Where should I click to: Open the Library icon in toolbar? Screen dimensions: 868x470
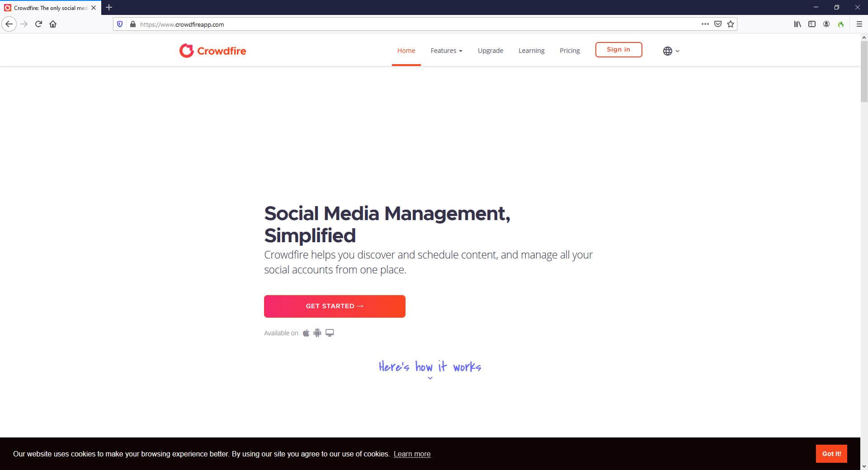(797, 24)
